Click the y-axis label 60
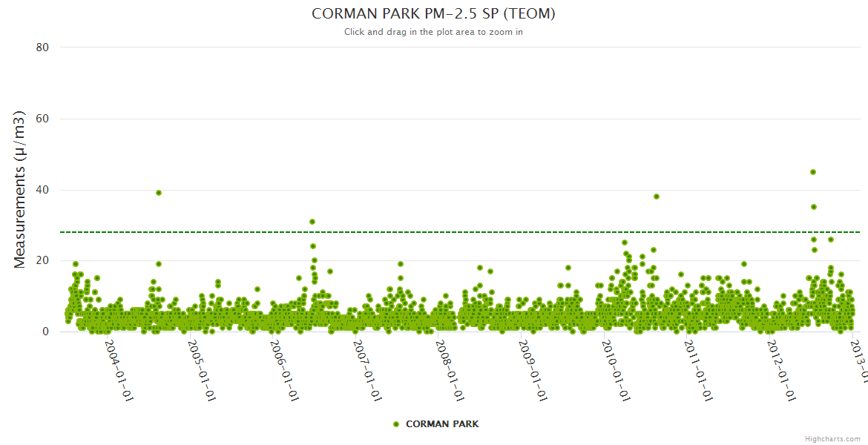The width and height of the screenshot is (868, 445). 42,119
